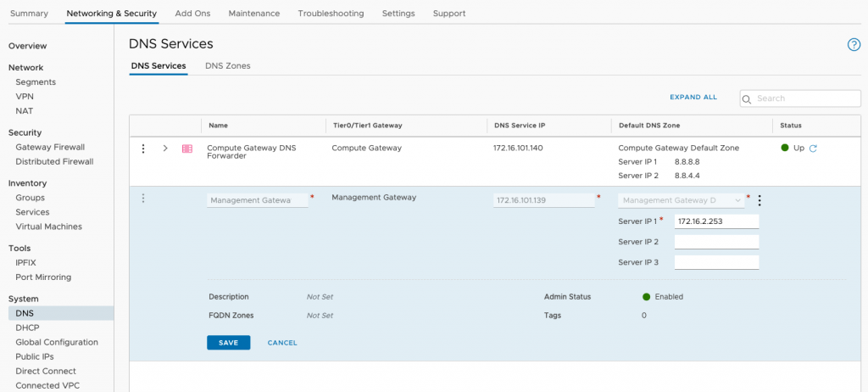This screenshot has width=868, height=392.
Task: Click the search magnifier icon
Action: (747, 98)
